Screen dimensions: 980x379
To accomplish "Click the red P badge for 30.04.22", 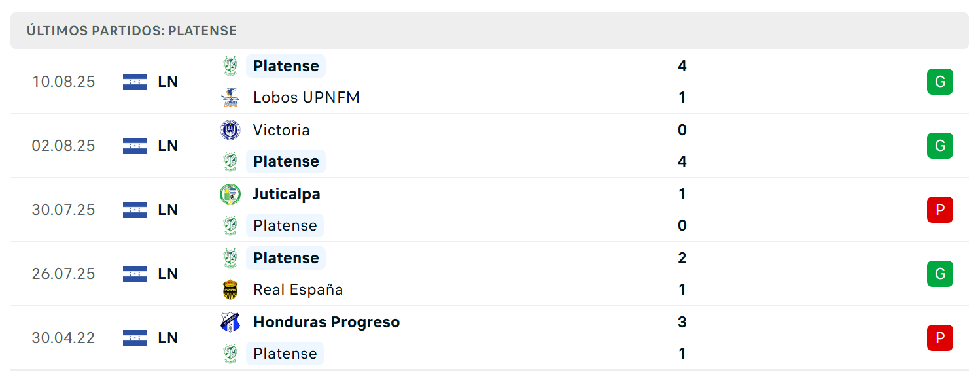I will (940, 338).
